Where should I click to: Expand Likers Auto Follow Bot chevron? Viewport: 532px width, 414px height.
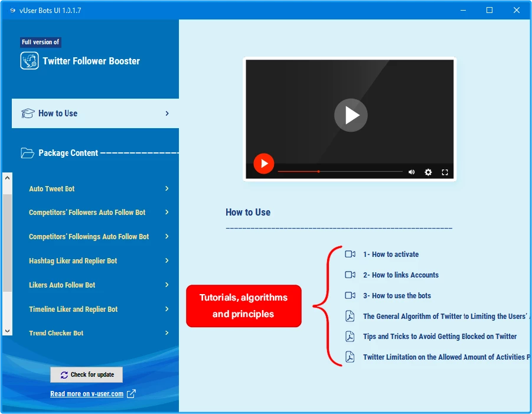point(167,285)
